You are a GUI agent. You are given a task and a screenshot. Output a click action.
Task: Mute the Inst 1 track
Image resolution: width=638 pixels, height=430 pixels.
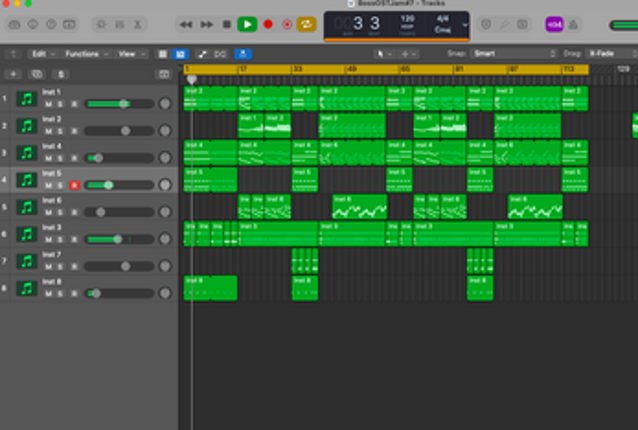click(47, 104)
